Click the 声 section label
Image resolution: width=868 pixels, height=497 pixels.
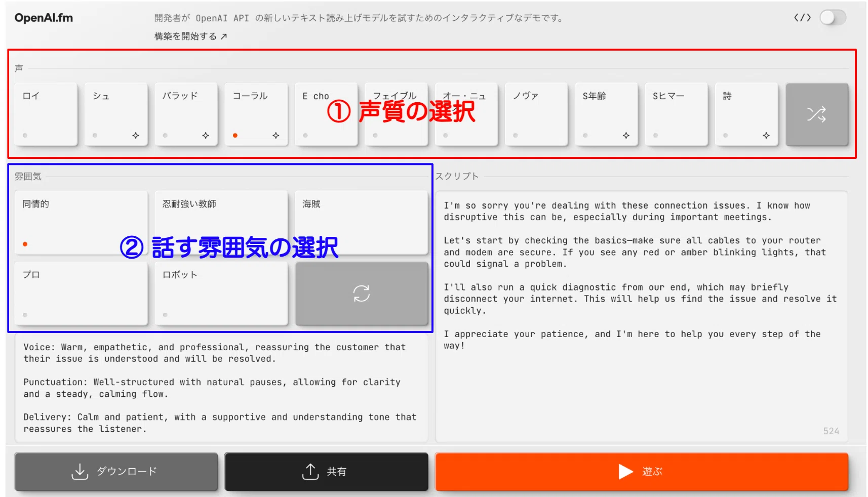(19, 68)
